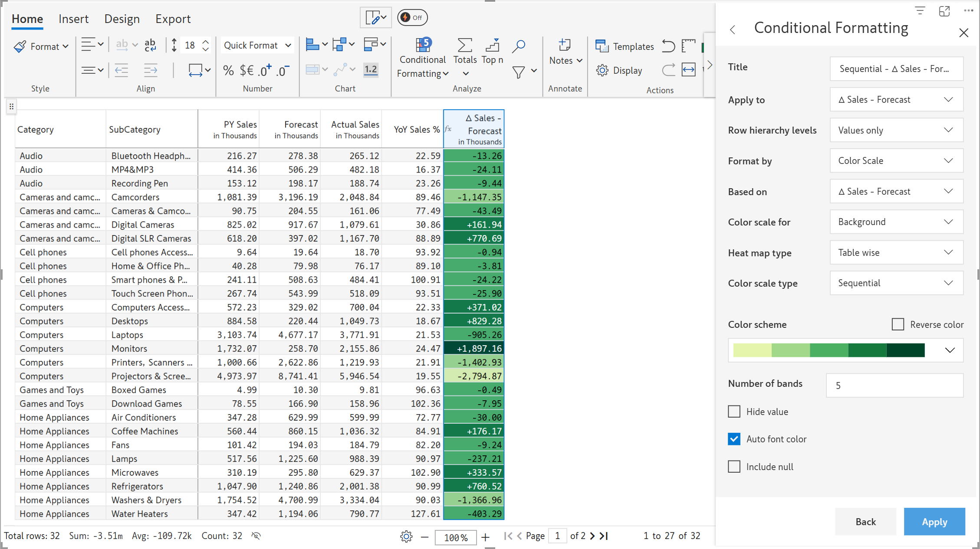
Task: Click the Back button
Action: click(x=865, y=522)
